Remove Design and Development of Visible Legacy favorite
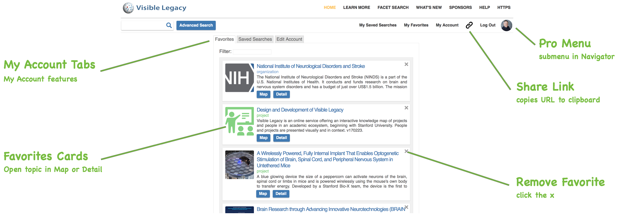The height and width of the screenshot is (214, 644). point(406,108)
